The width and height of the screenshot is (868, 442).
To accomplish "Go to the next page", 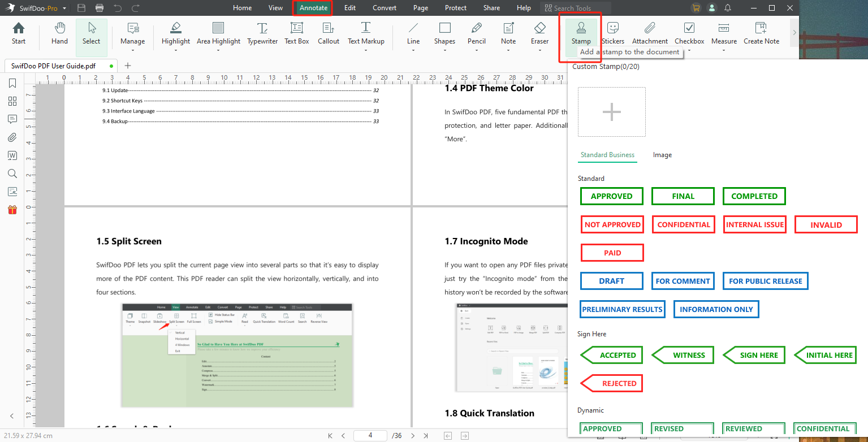I will [413, 435].
